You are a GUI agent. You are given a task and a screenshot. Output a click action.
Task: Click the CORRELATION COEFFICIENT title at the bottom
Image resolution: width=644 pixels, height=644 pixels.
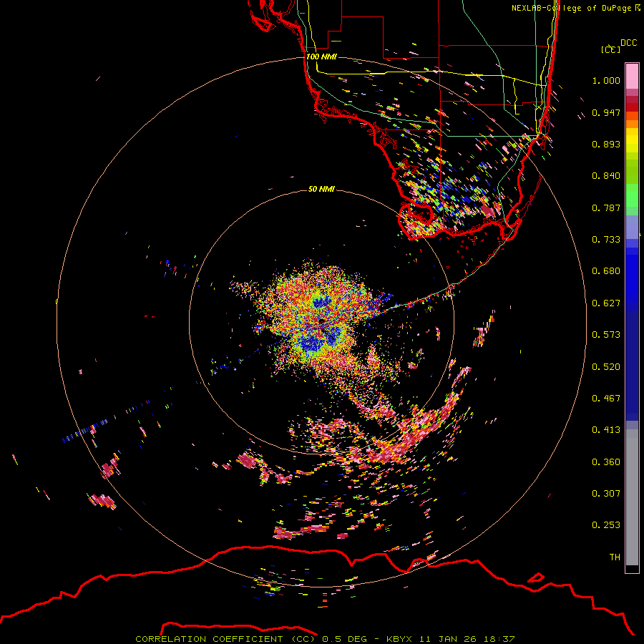click(209, 639)
